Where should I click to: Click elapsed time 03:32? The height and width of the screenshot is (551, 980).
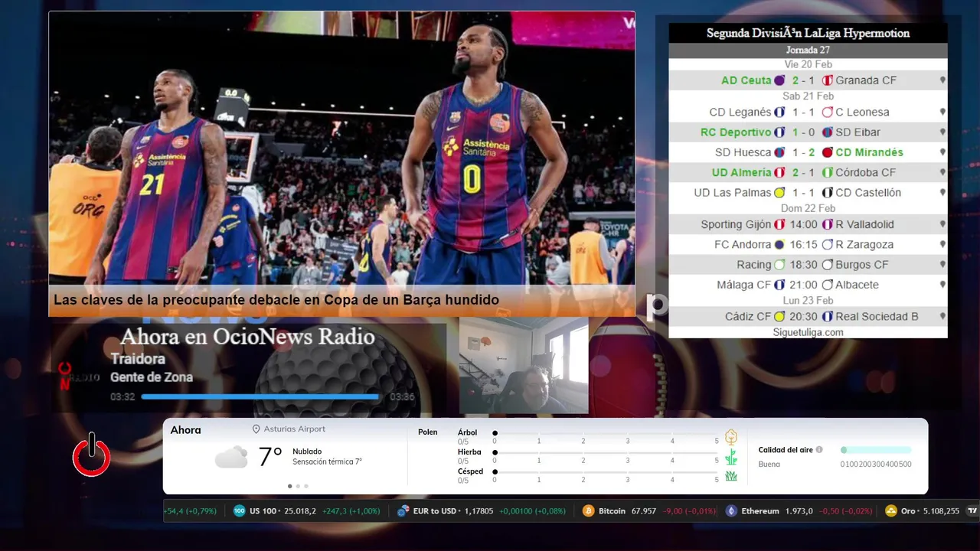coord(122,397)
